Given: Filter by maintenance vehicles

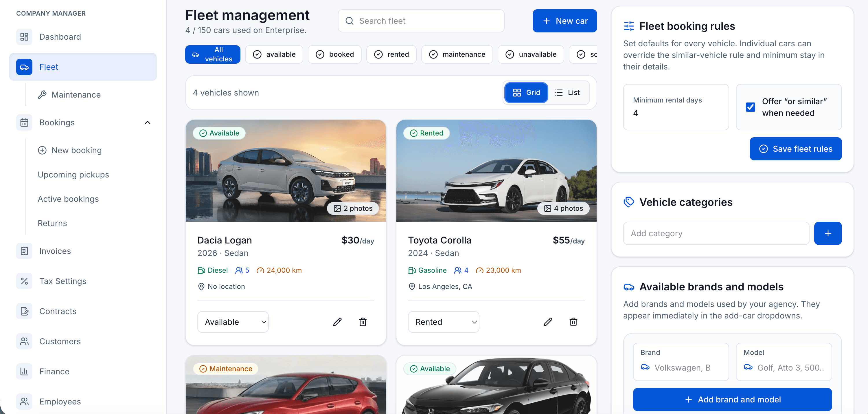Looking at the screenshot, I should [x=457, y=54].
